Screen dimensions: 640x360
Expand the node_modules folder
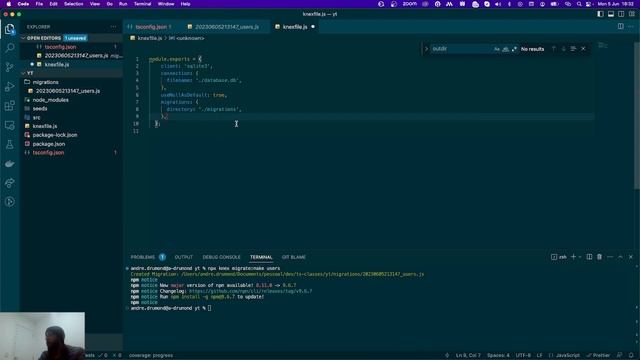pyautogui.click(x=50, y=100)
